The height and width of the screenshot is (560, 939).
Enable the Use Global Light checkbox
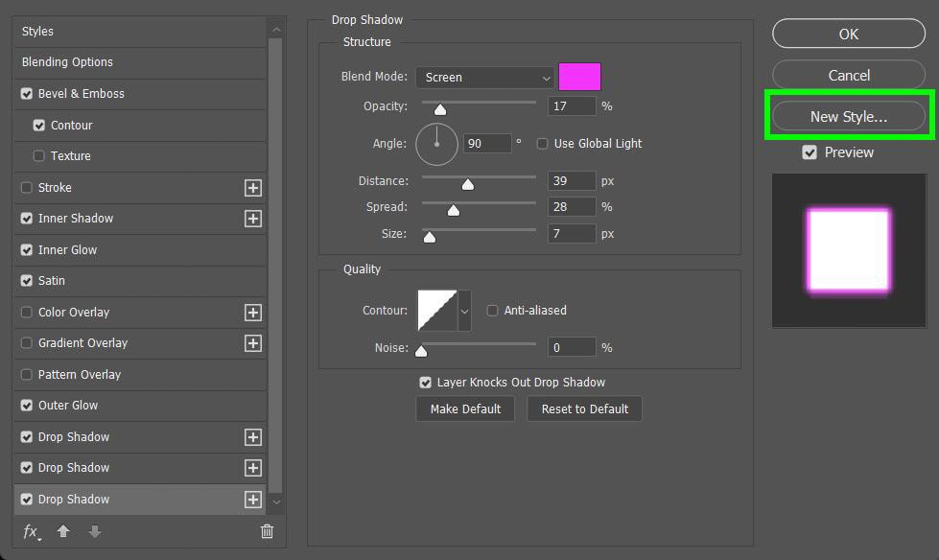pyautogui.click(x=542, y=144)
